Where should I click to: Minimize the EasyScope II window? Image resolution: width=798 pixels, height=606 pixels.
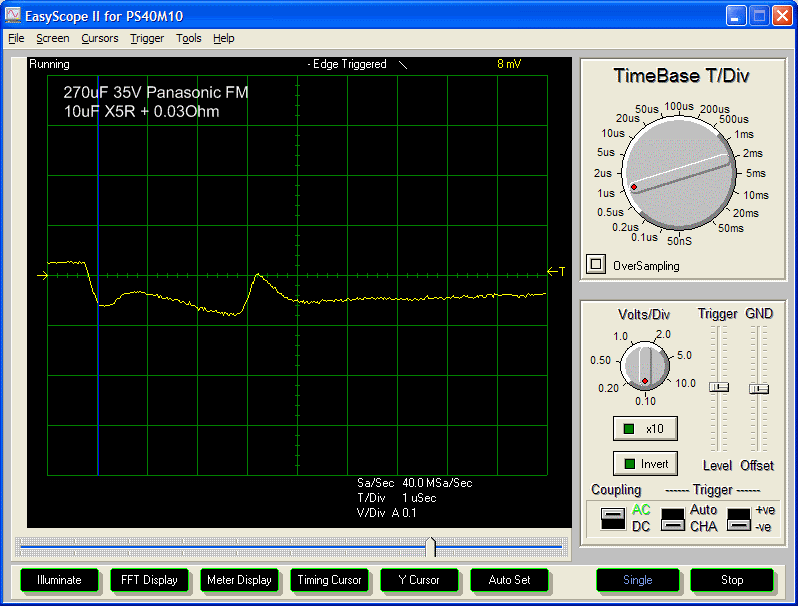pos(735,16)
